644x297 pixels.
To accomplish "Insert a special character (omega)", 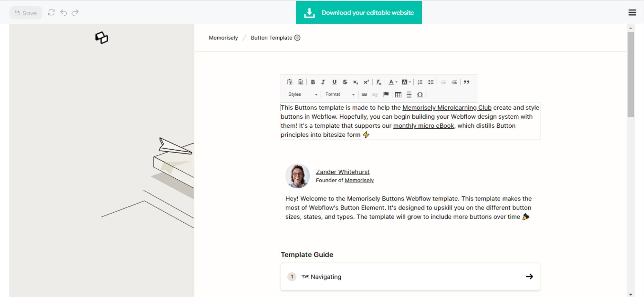I will pos(420,95).
